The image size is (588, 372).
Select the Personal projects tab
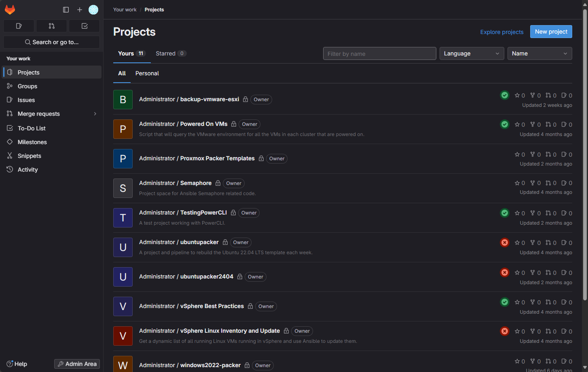[147, 73]
